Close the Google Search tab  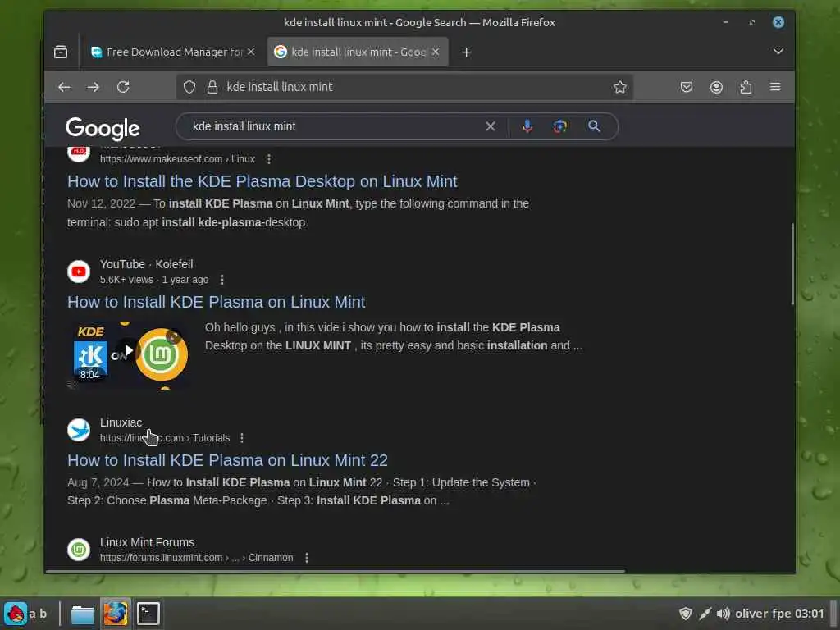coord(436,52)
